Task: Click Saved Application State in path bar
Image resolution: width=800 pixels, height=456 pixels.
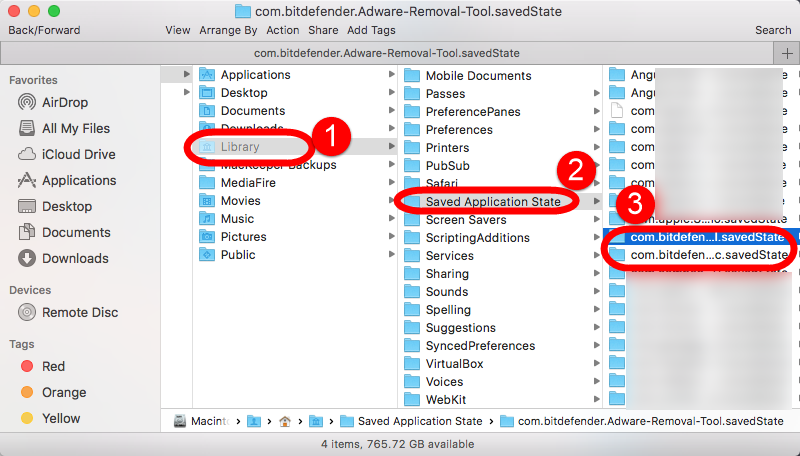Action: pyautogui.click(x=411, y=421)
